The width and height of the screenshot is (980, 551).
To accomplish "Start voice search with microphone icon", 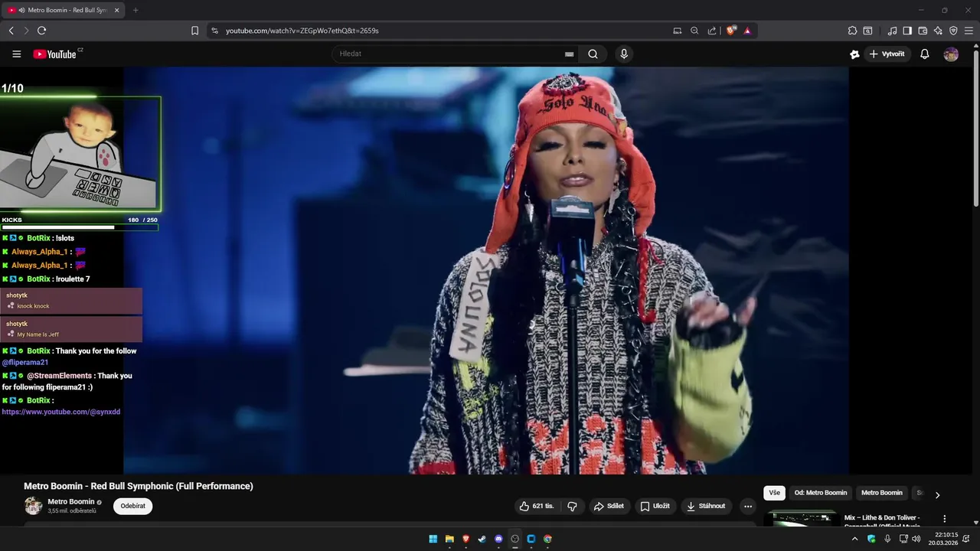I will click(x=624, y=54).
